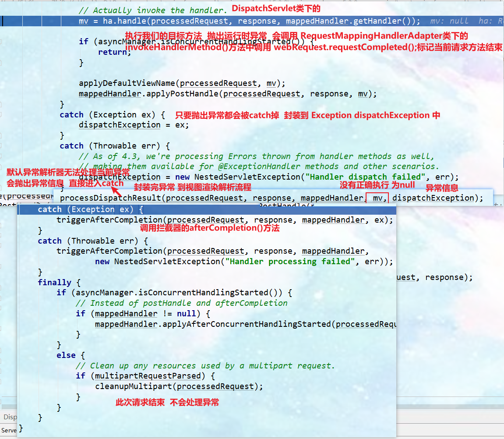Click the line "cleanupMultipart(processedRequest);"
Image resolution: width=504 pixels, height=439 pixels.
click(179, 386)
